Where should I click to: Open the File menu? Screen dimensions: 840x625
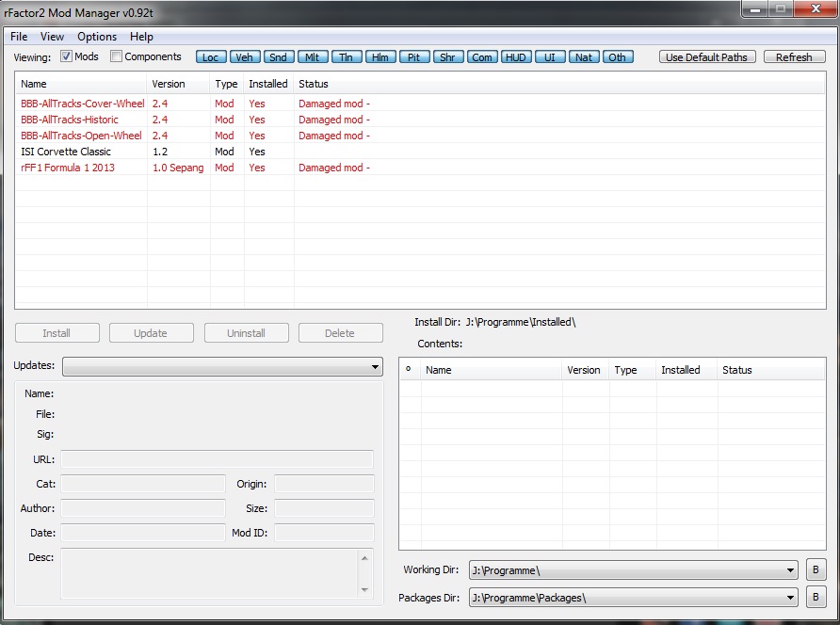point(19,37)
